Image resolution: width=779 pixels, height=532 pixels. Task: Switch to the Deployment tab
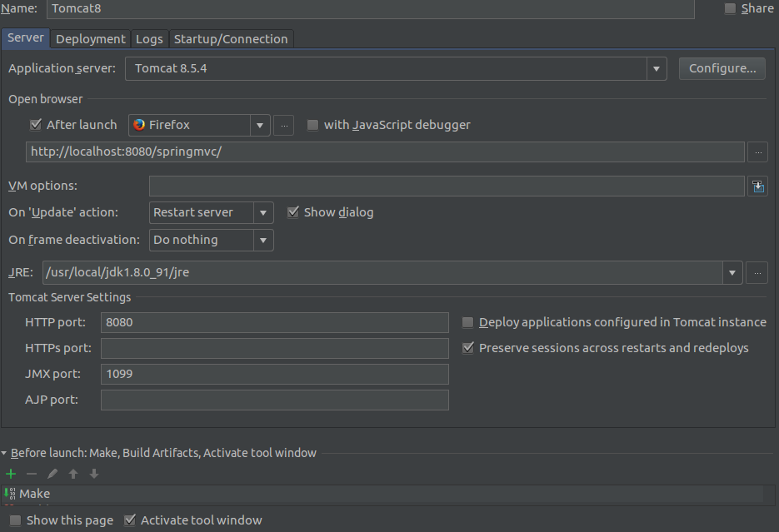coord(91,39)
